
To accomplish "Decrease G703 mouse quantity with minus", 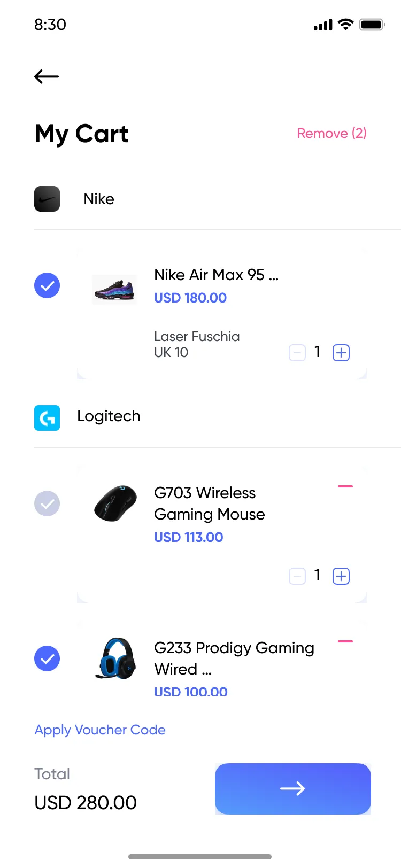I will click(x=297, y=576).
